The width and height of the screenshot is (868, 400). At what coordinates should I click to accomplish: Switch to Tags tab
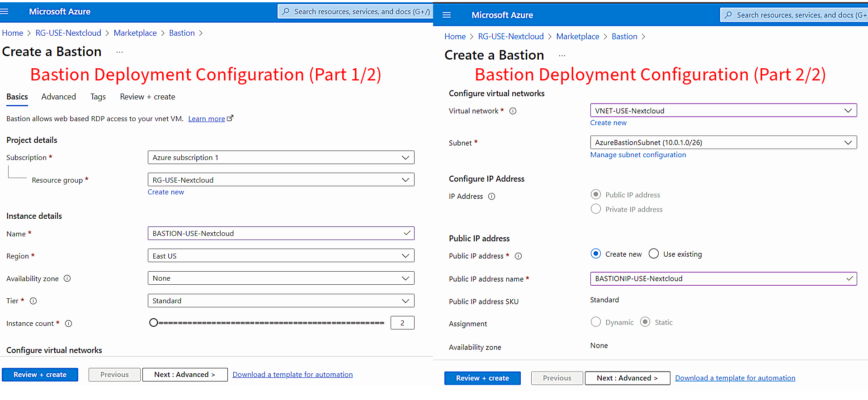coord(98,97)
